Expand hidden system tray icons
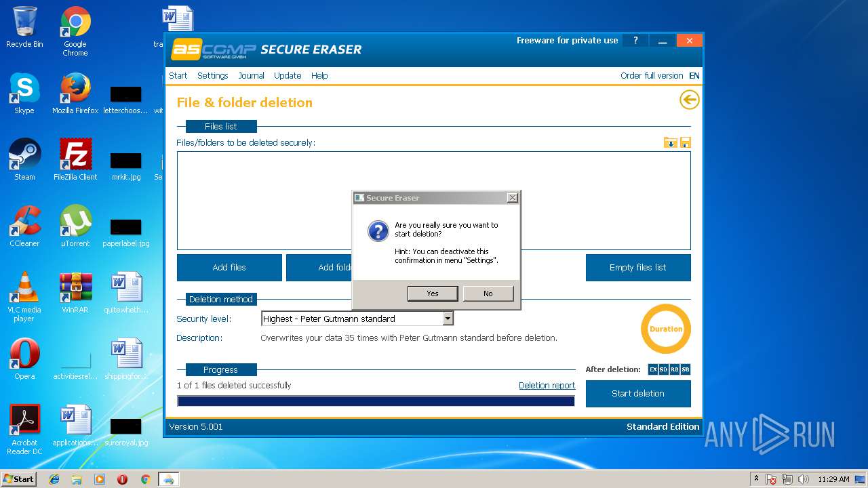Screen dimensions: 868x488 (x=756, y=479)
